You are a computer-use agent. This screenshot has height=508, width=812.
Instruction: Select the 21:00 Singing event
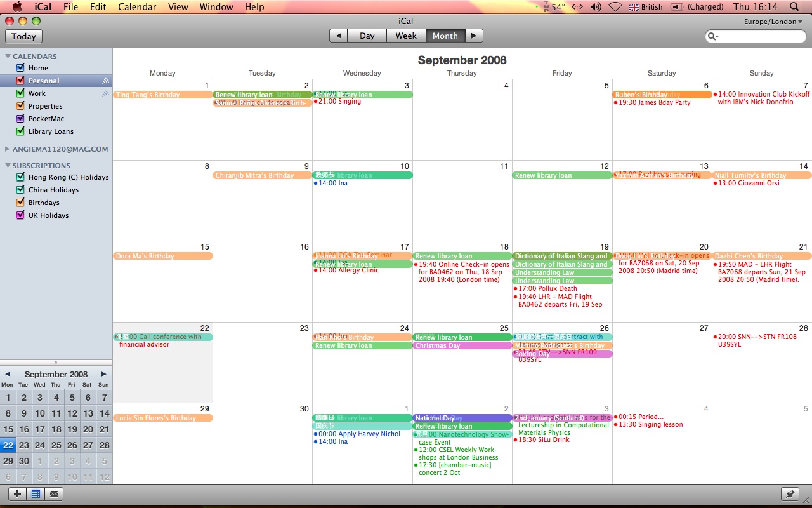click(337, 102)
